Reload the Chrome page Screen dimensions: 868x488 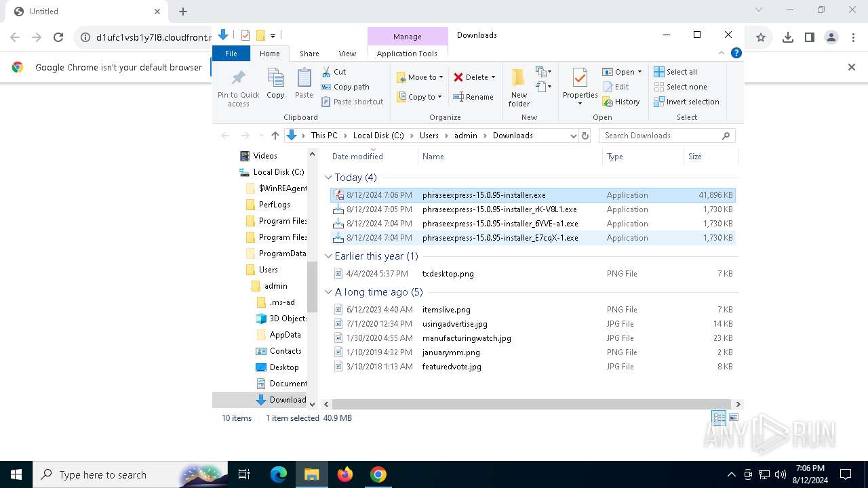[x=58, y=37]
